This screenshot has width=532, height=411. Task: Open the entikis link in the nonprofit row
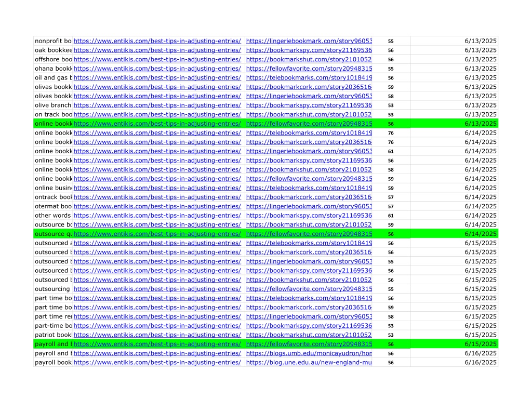point(157,41)
